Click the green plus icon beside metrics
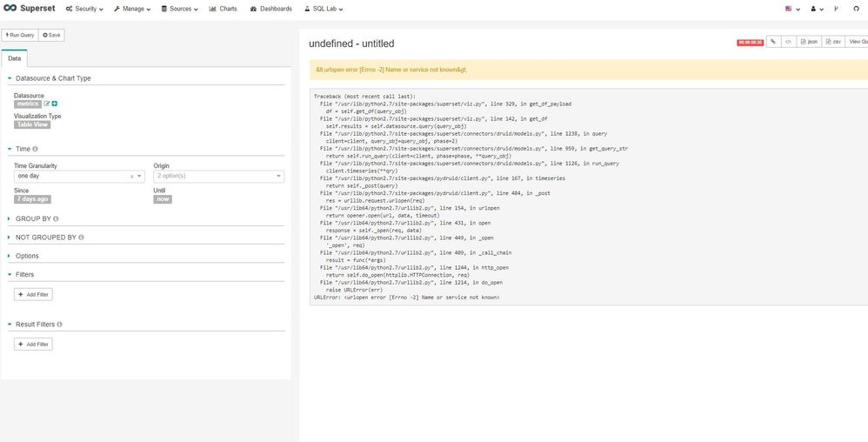This screenshot has width=868, height=442. [55, 104]
